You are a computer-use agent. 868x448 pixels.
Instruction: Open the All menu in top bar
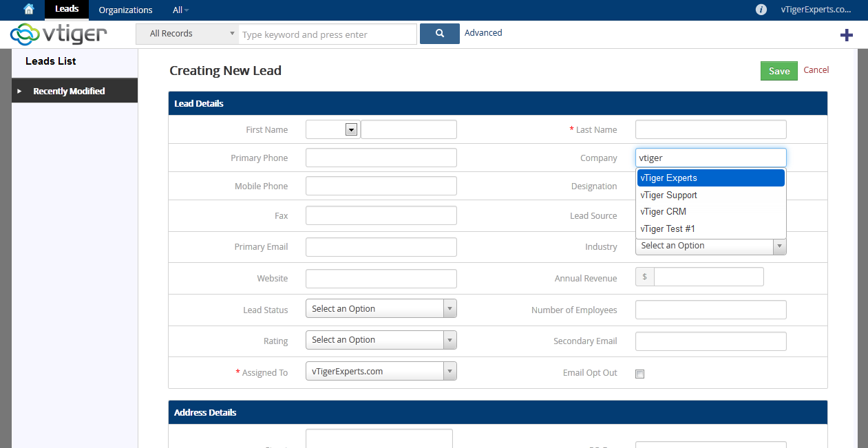181,10
